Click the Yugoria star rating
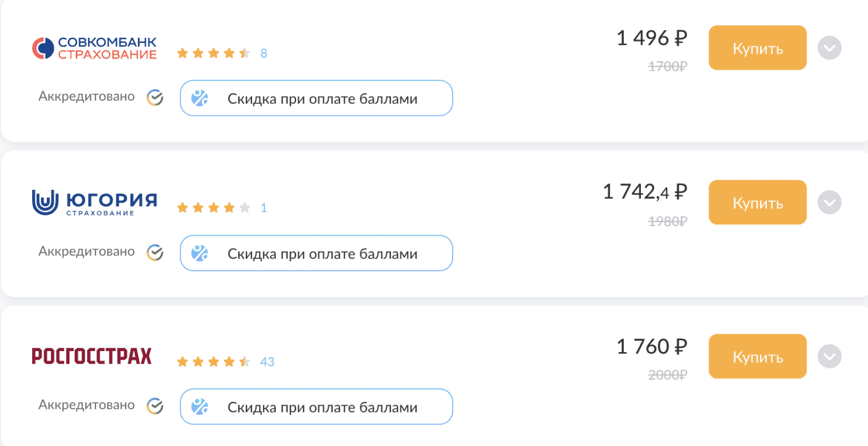 click(x=213, y=208)
